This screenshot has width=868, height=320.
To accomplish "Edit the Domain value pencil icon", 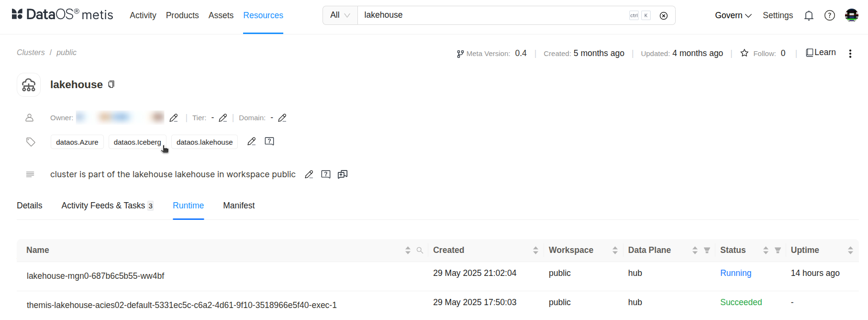I will (282, 118).
